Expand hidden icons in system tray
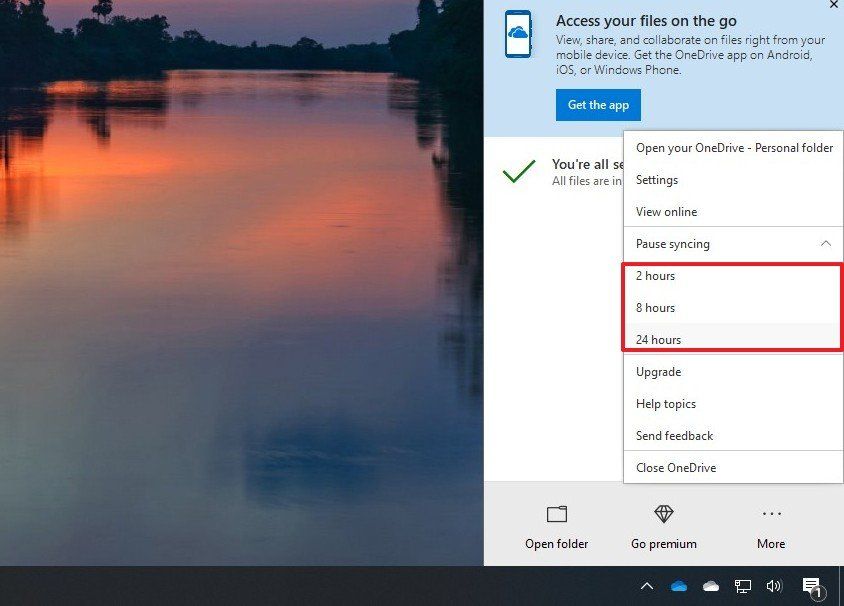Image resolution: width=844 pixels, height=606 pixels. [x=647, y=587]
